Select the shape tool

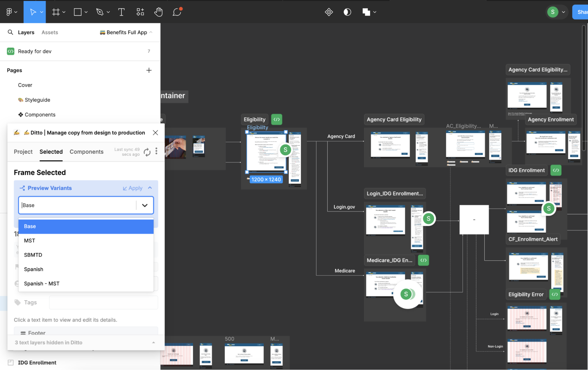click(77, 12)
